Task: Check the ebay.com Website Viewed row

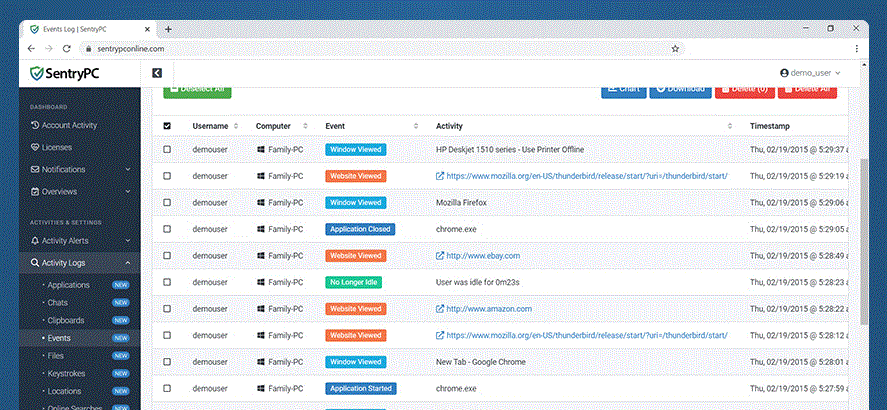Action: pos(167,256)
